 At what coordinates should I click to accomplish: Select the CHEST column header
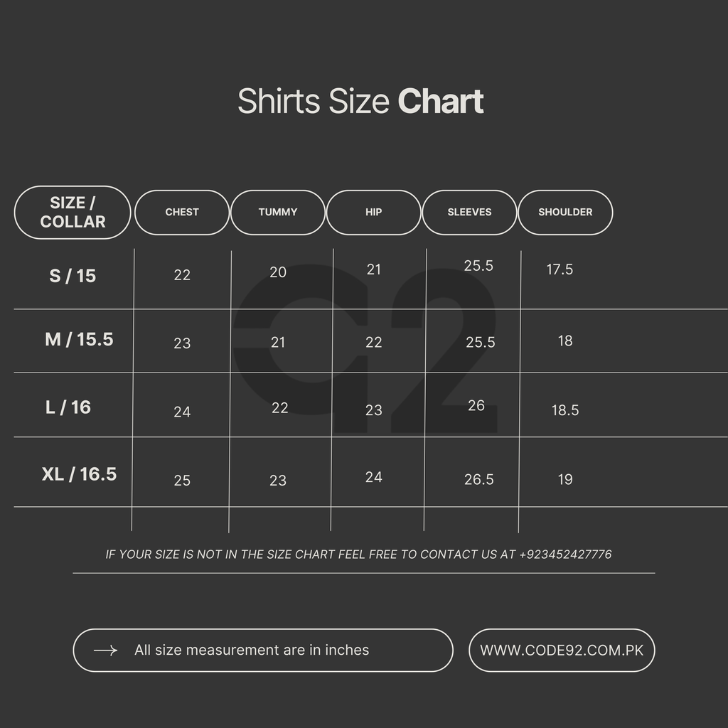(x=182, y=212)
